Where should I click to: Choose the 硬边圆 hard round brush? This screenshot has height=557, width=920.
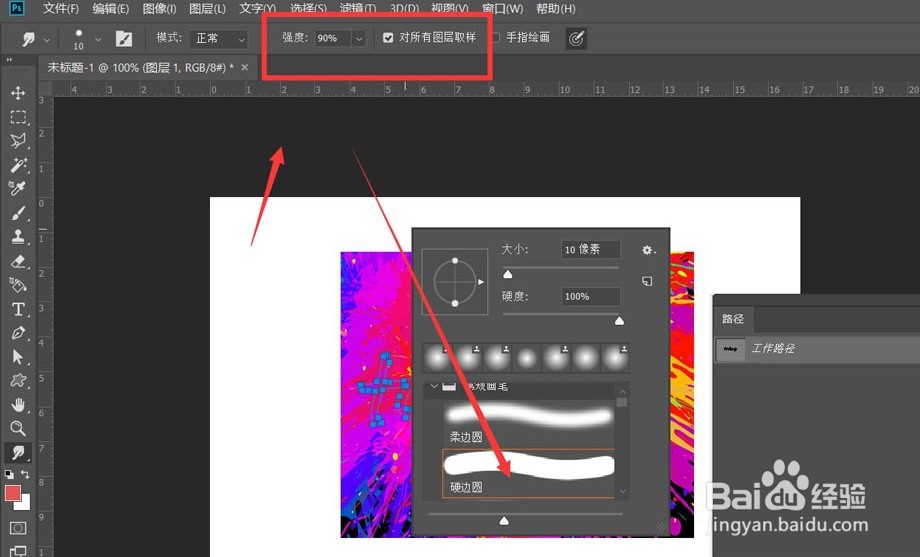point(528,474)
